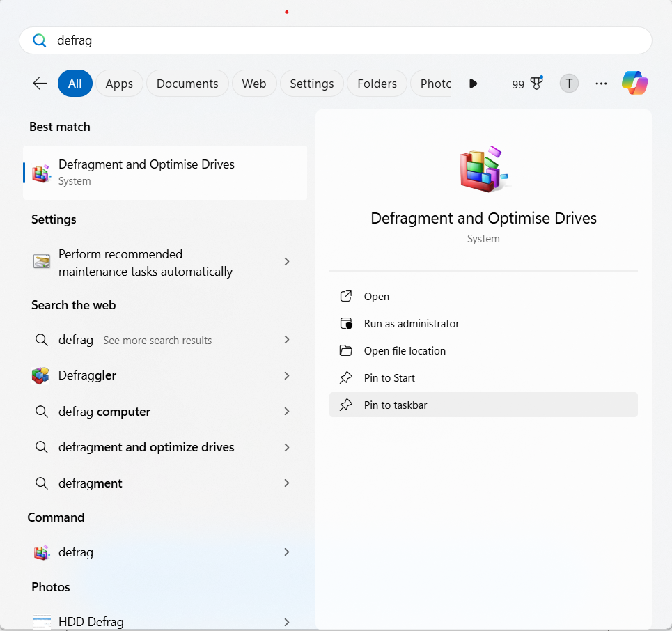Click the Copilot icon in search header
Screen dimensions: 672x631
pos(634,84)
